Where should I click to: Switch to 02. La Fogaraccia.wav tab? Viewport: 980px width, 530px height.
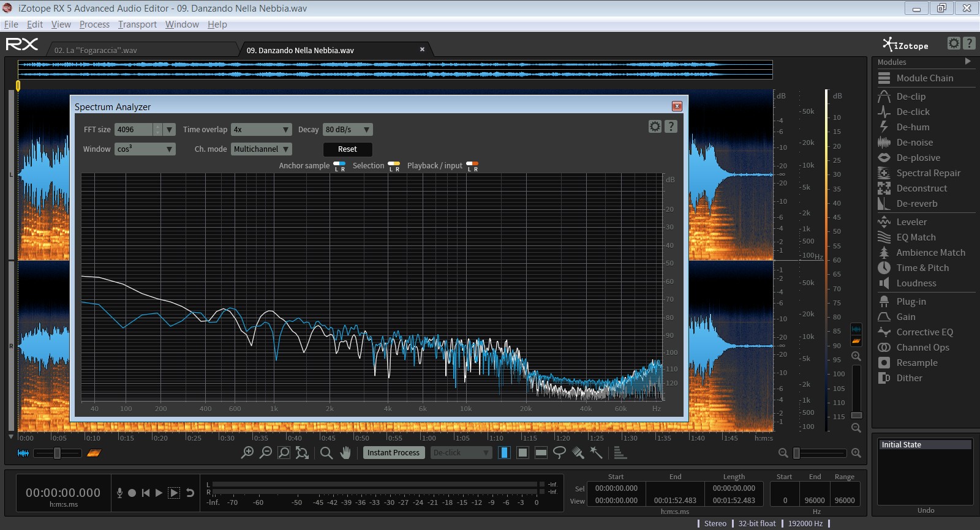96,50
